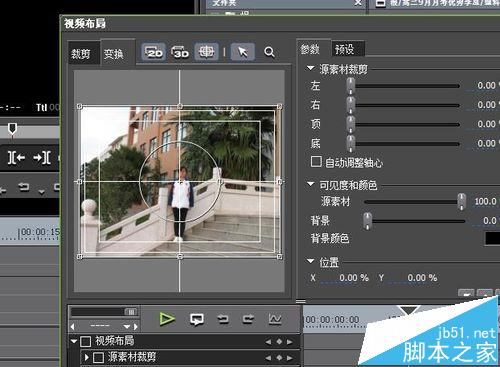500x367 pixels.
Task: Click the timeline zoom slider thumb
Action: click(x=131, y=312)
